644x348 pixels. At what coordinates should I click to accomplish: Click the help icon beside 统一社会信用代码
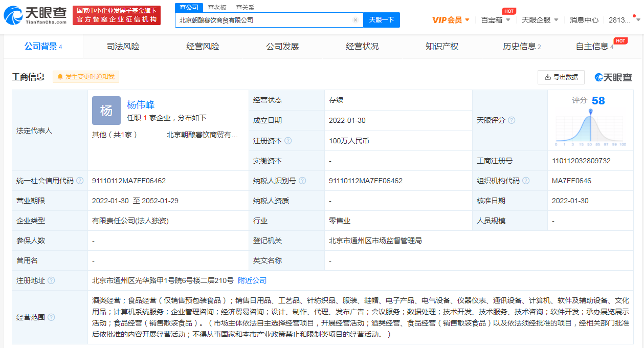(80, 181)
